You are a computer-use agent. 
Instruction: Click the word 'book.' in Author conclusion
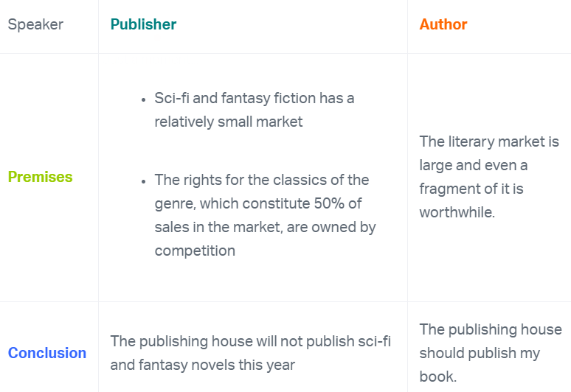pyautogui.click(x=438, y=377)
